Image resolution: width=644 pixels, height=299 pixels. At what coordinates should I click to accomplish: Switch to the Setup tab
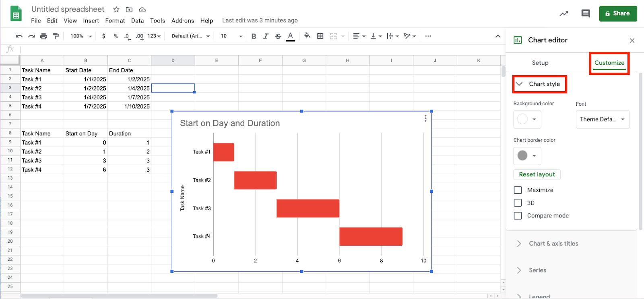540,63
